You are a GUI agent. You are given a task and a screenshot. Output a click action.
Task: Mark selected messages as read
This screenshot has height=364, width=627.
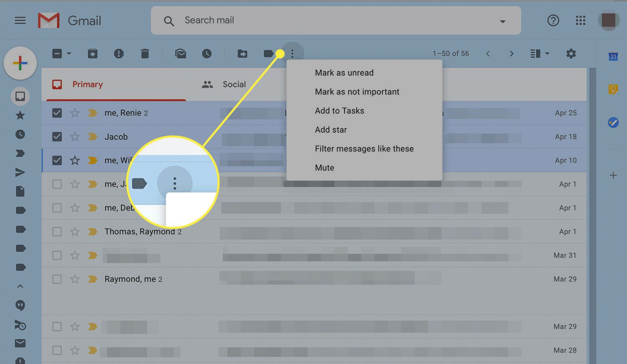(x=181, y=53)
